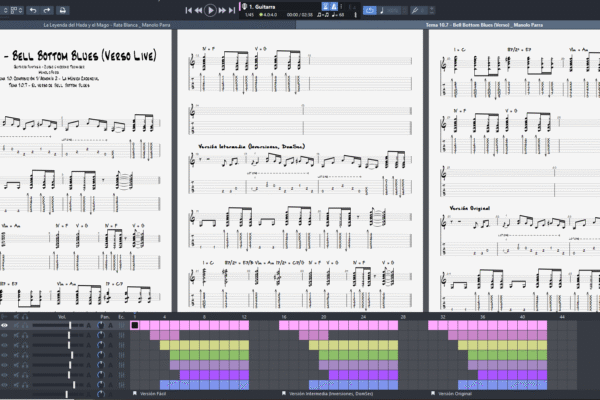
Task: Click the mute-all speaker icon in tracks header
Action: pyautogui.click(x=16, y=317)
